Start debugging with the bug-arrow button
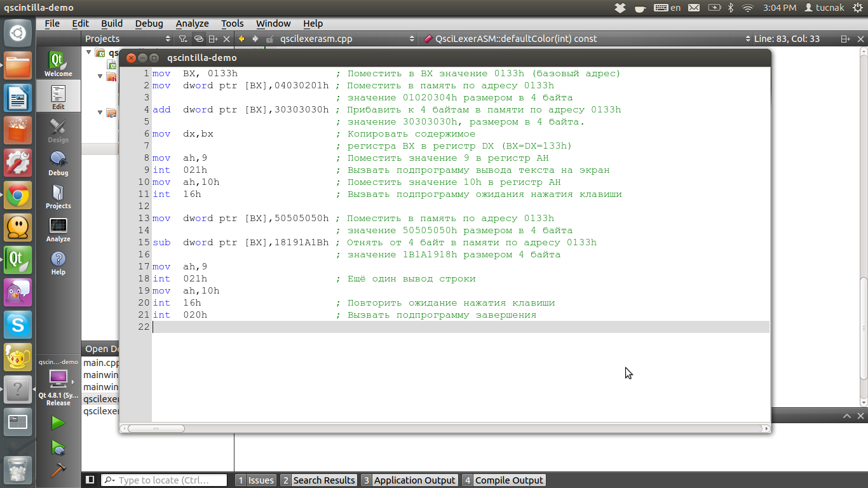 58,447
